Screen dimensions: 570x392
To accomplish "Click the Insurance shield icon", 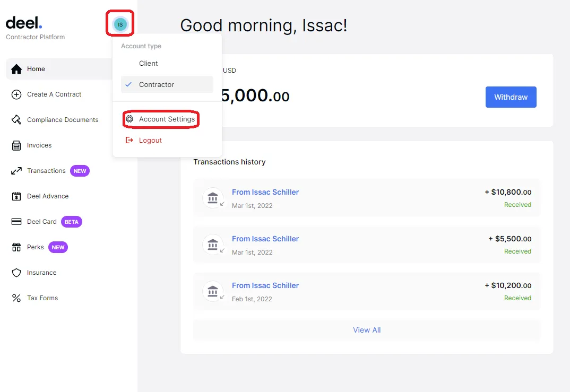I will (16, 273).
